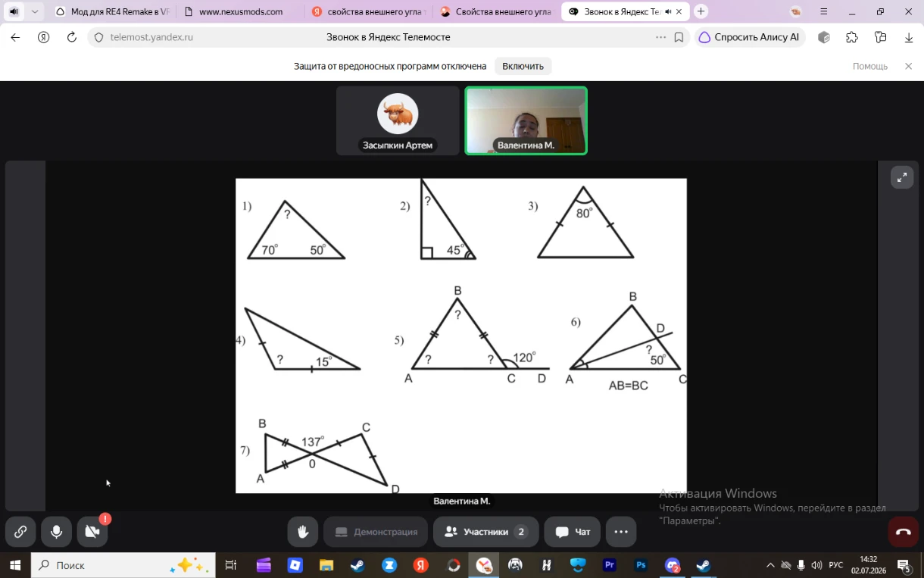Open the Участники participants list
Viewport: 924px width, 578px height.
(485, 532)
